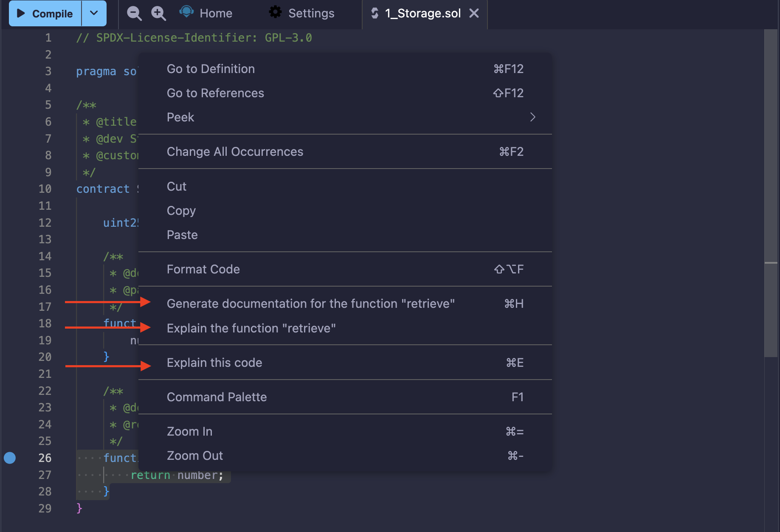The image size is (780, 532).
Task: Choose Explain this code
Action: coord(345,363)
